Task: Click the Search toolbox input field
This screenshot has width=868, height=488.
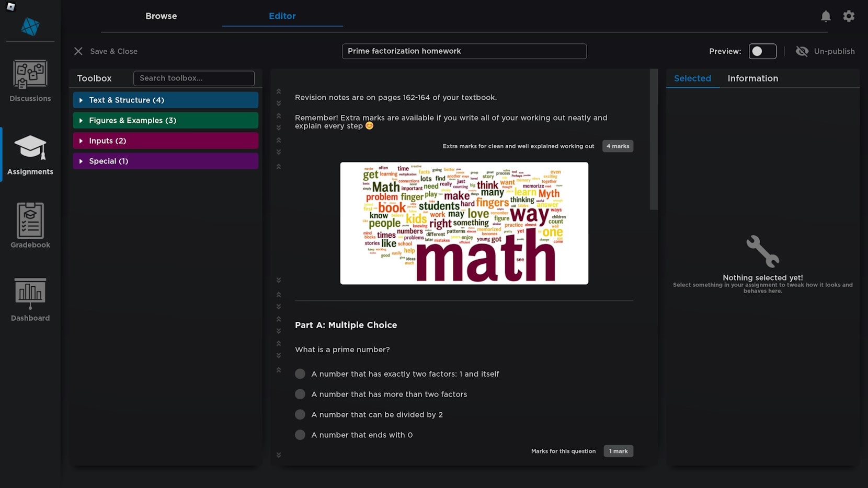Action: 193,78
